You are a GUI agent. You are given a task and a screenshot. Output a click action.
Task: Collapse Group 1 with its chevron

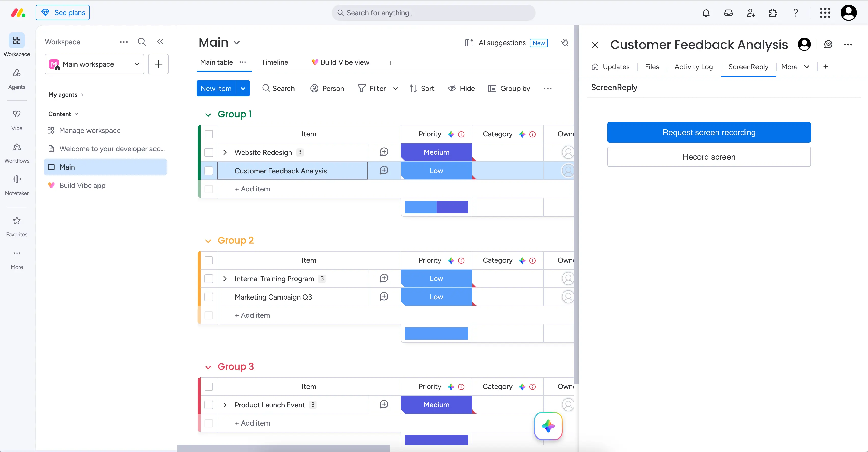click(208, 115)
